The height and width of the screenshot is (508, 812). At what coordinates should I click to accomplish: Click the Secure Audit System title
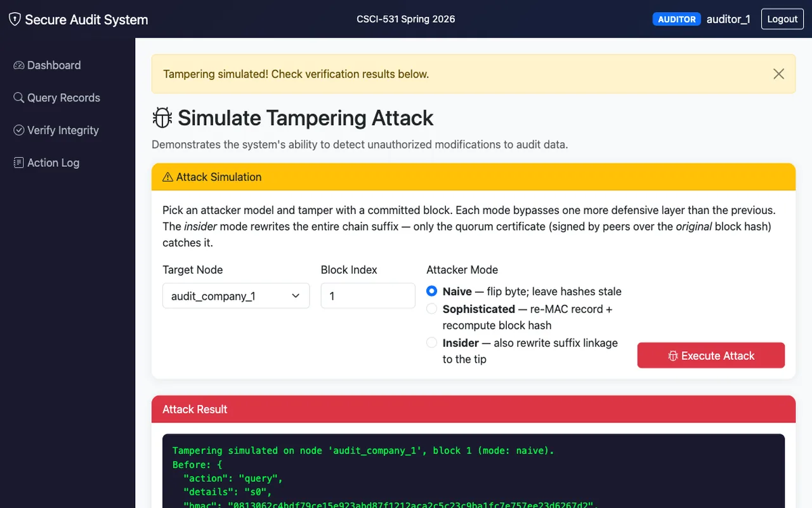tap(86, 20)
